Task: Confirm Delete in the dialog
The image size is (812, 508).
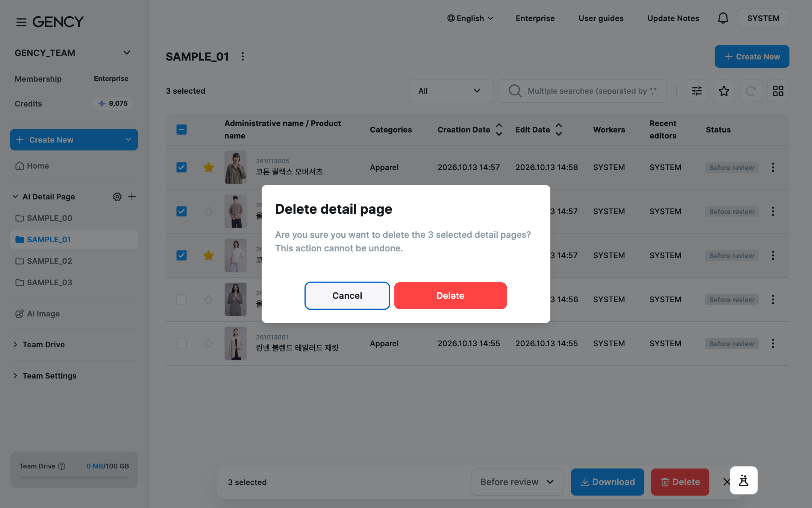Action: [450, 296]
